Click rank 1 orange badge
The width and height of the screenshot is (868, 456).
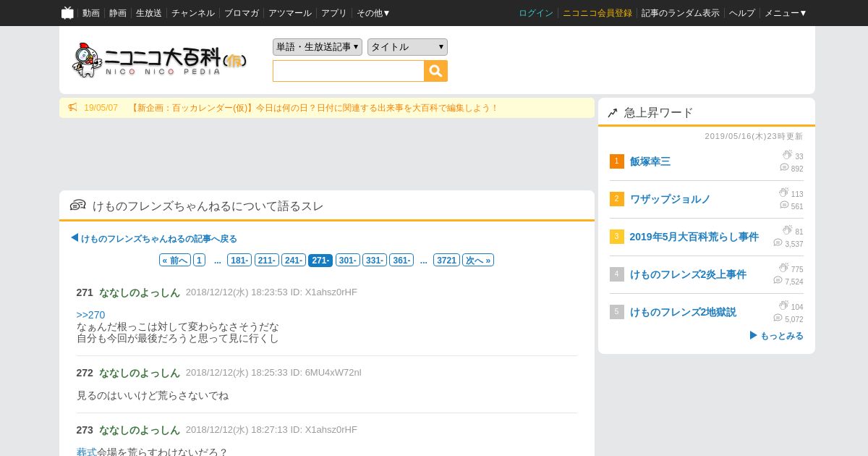(x=616, y=161)
